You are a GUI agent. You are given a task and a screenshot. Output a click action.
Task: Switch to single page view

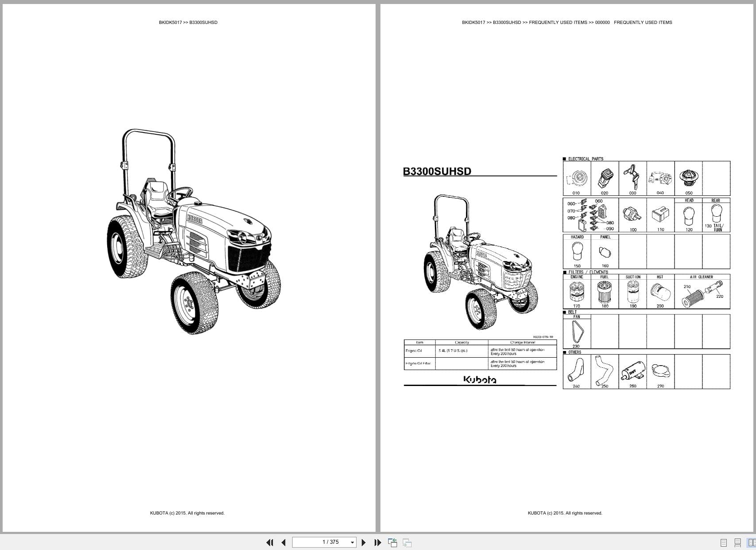click(724, 542)
